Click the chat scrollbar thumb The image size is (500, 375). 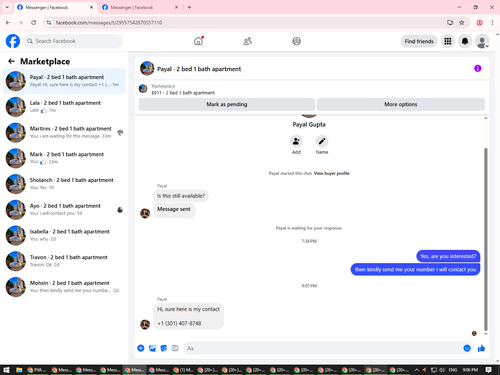point(486,238)
